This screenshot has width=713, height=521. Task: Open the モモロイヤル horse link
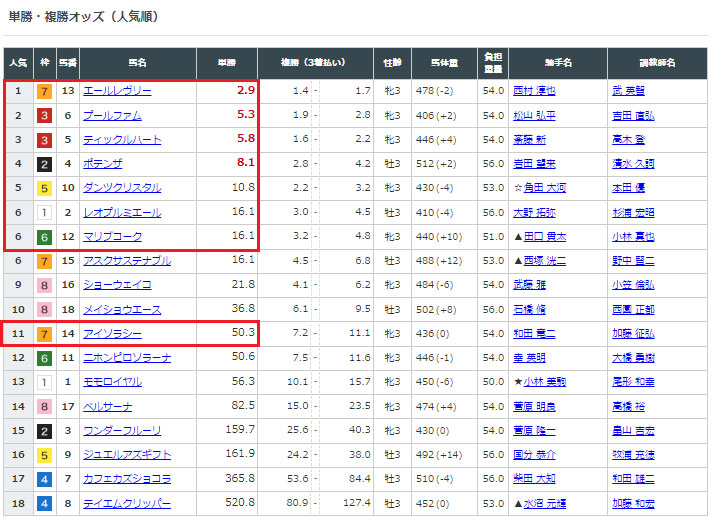point(111,382)
